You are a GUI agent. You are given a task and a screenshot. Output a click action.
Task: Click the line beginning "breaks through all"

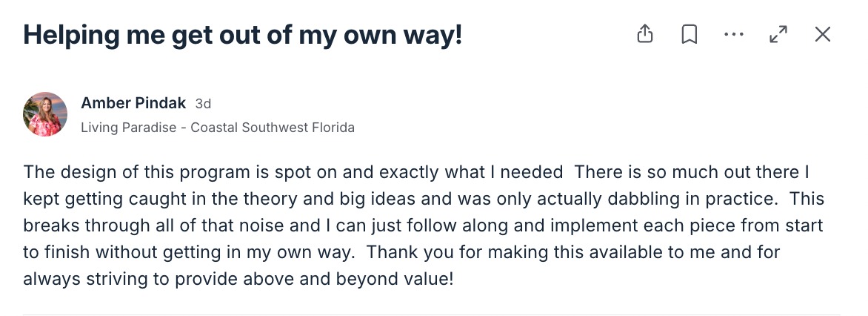tap(422, 226)
